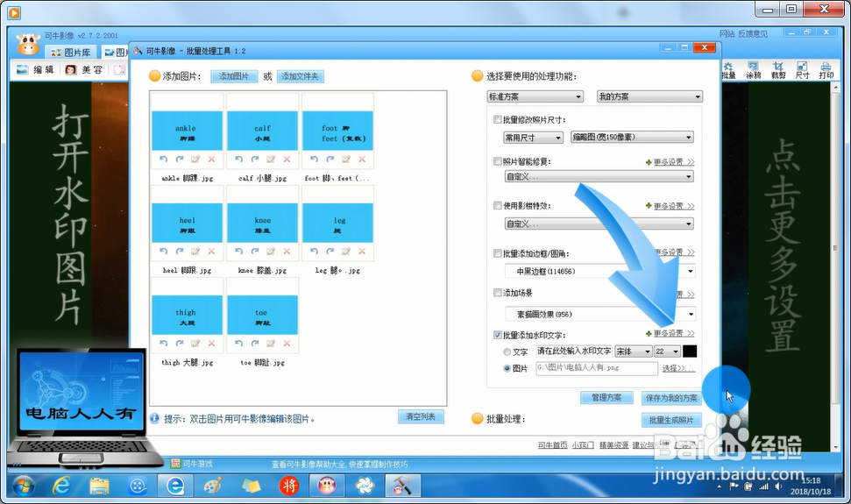Delete the thigh image from list

click(x=212, y=344)
